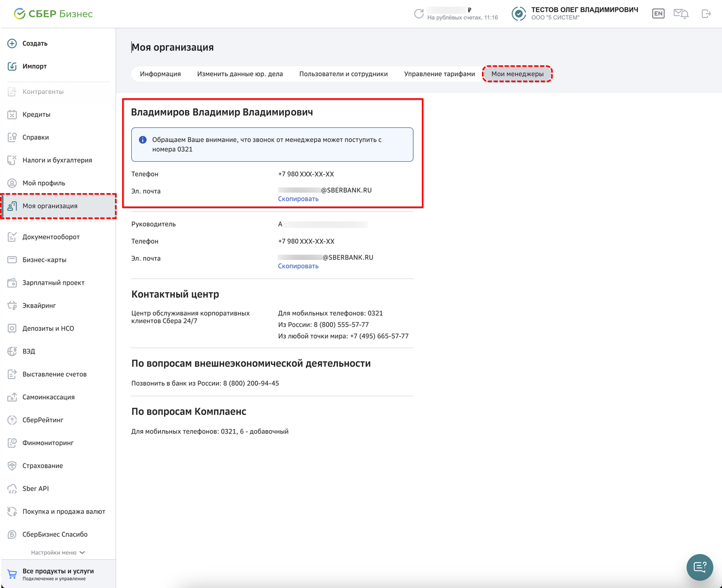Click the Финмониторинг sidebar icon
This screenshot has width=722, height=588.
(x=12, y=443)
